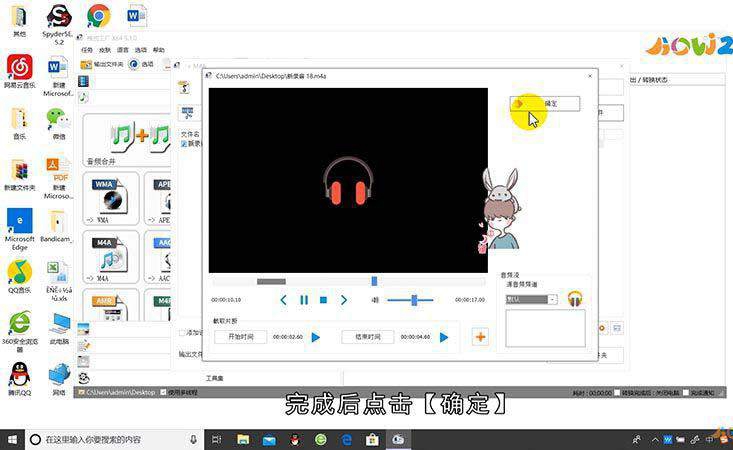Image resolution: width=733 pixels, height=450 pixels.
Task: Open QQ音乐 desktop shortcut
Action: pyautogui.click(x=20, y=276)
